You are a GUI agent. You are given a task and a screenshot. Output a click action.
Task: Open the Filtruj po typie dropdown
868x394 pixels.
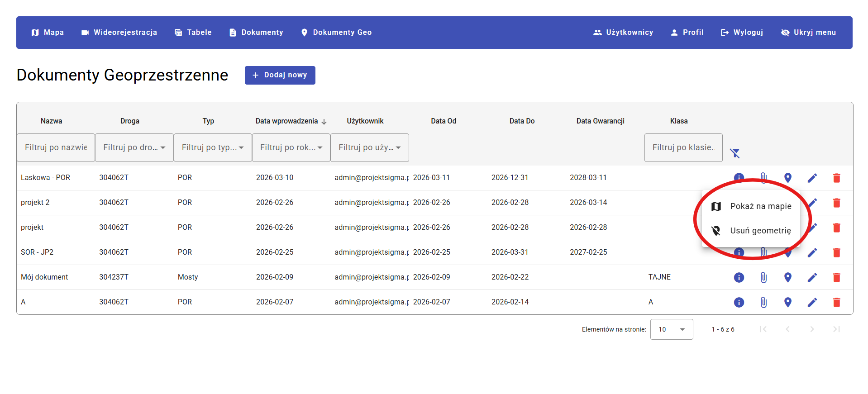(x=213, y=147)
